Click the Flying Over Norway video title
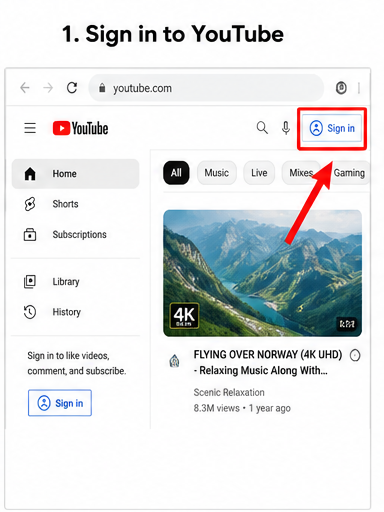The width and height of the screenshot is (384, 512). 268,362
